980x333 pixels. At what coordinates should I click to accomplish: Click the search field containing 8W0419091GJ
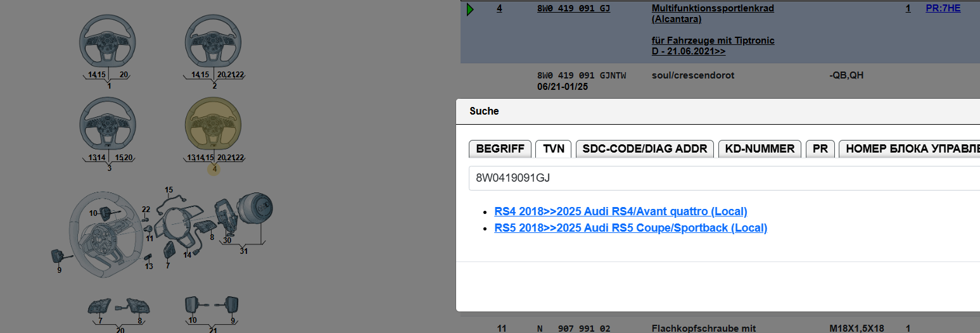[x=722, y=178]
